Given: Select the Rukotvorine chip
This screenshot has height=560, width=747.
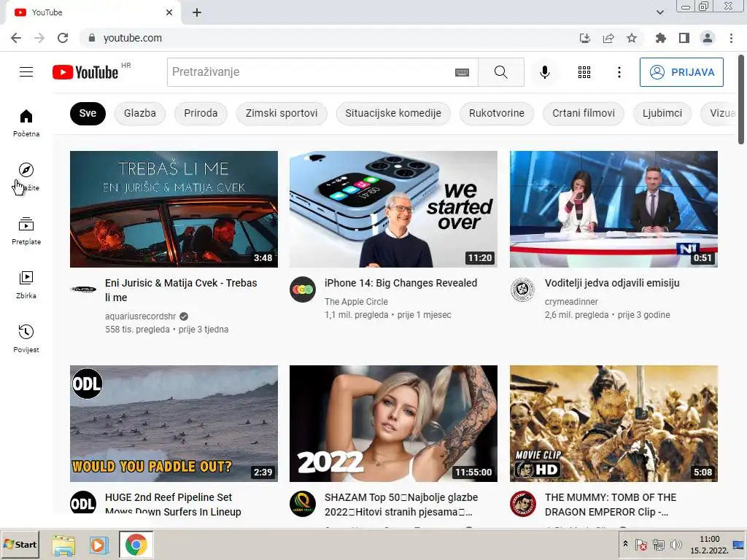Looking at the screenshot, I should tap(496, 113).
